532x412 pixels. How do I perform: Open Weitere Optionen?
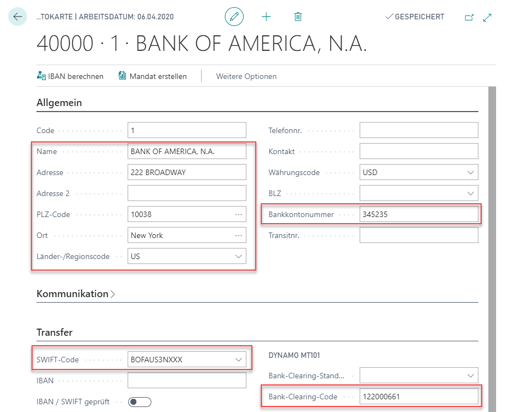246,76
